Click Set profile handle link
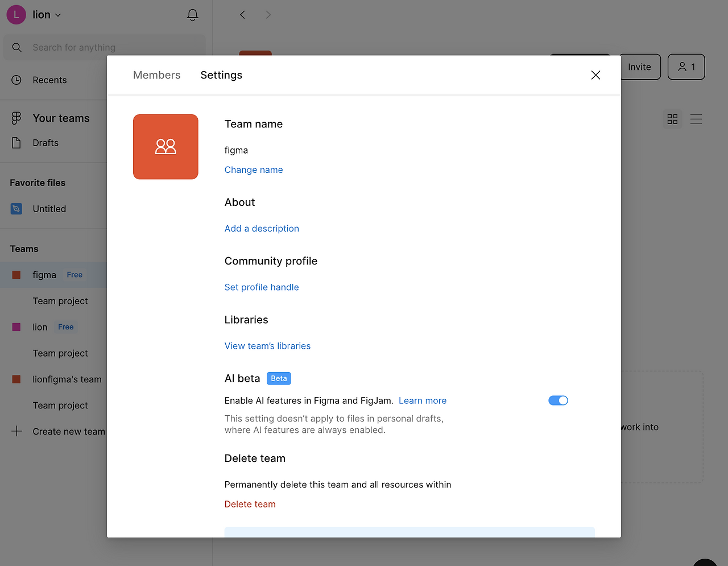The width and height of the screenshot is (728, 566). click(262, 287)
